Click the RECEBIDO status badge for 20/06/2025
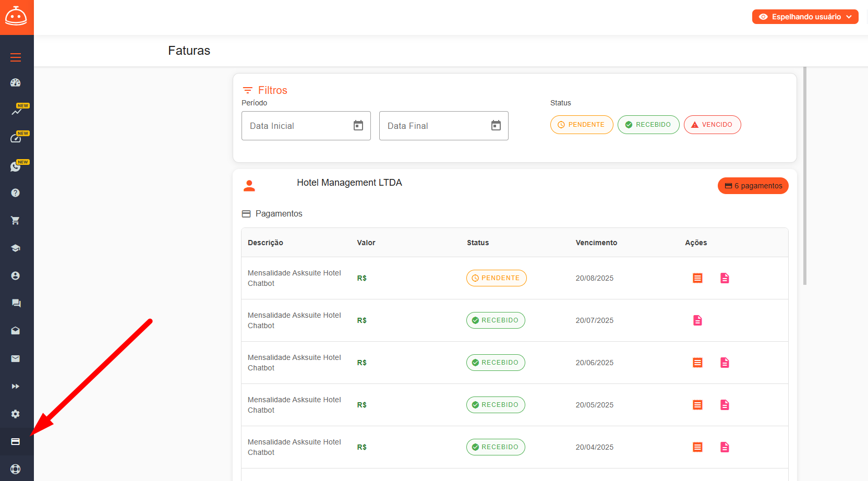The image size is (868, 481). tap(496, 363)
